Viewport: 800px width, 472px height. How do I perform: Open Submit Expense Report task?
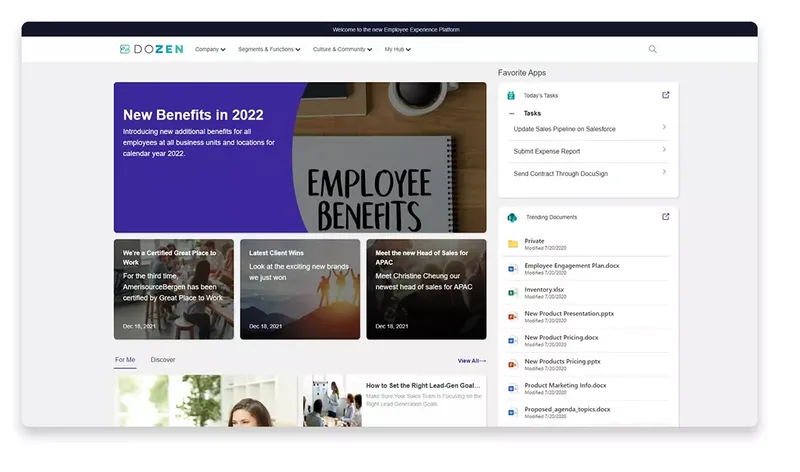click(x=588, y=152)
